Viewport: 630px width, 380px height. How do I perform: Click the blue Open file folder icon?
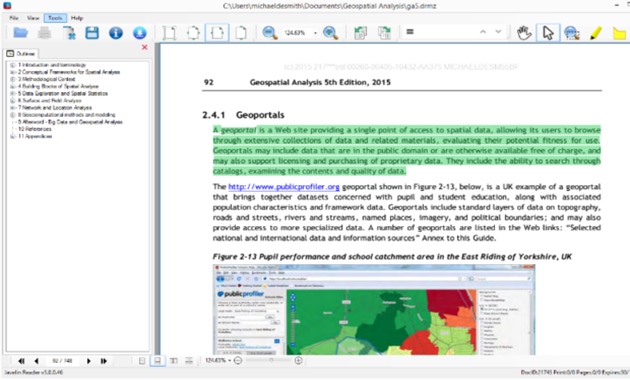point(20,33)
